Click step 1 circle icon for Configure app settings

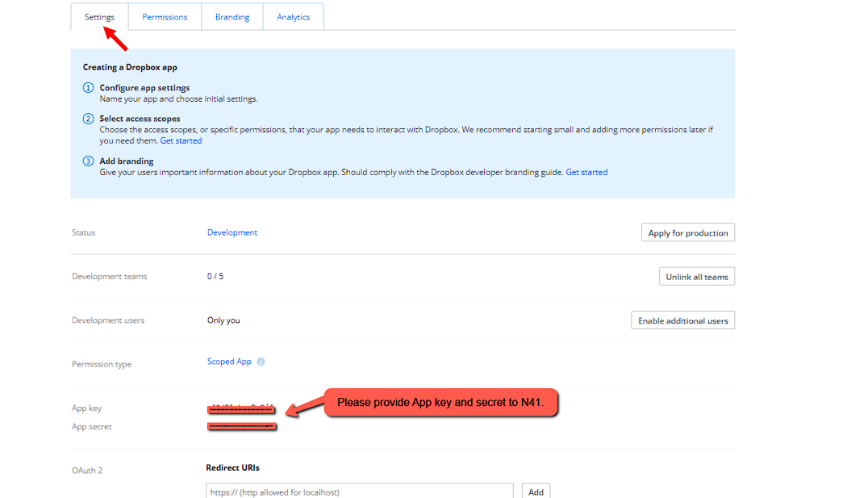(x=88, y=87)
